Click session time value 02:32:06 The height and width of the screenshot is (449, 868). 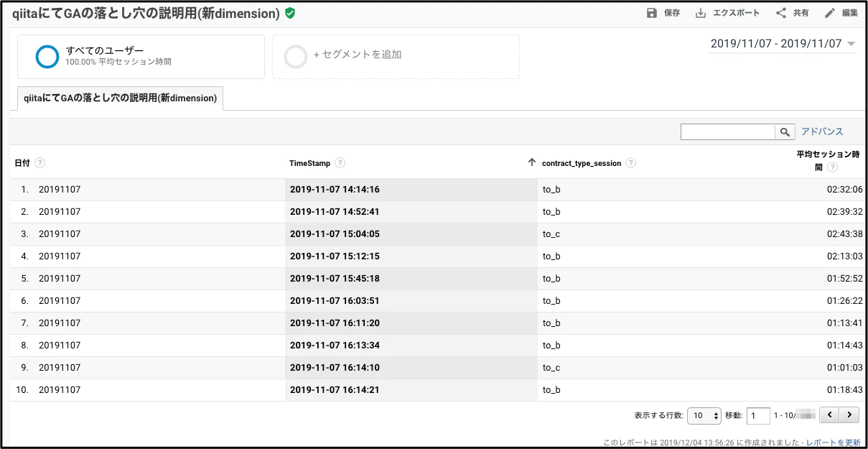point(844,190)
